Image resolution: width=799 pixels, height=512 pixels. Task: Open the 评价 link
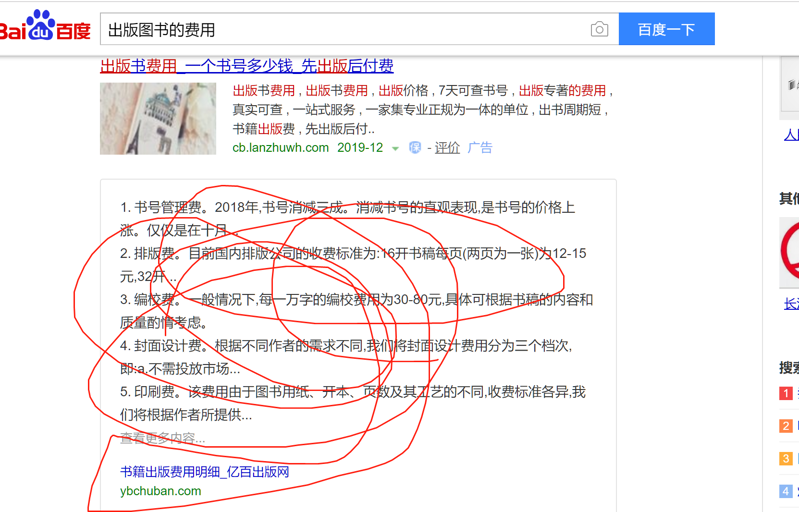pyautogui.click(x=447, y=148)
